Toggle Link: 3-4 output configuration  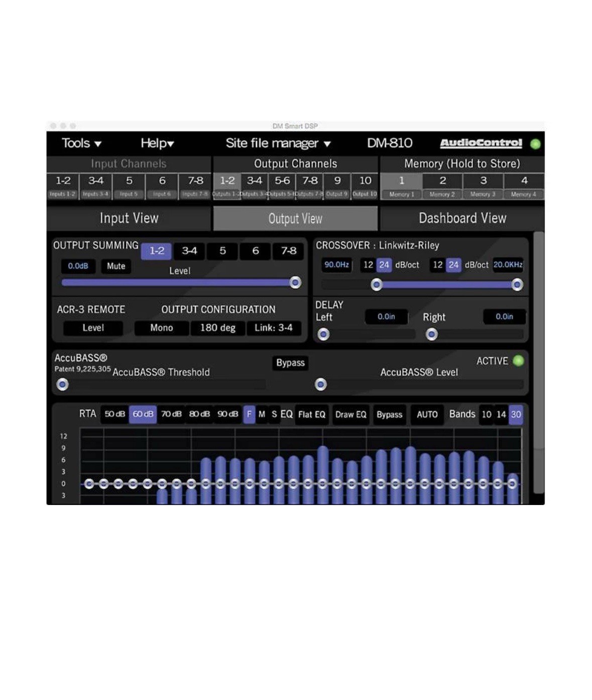pyautogui.click(x=274, y=328)
